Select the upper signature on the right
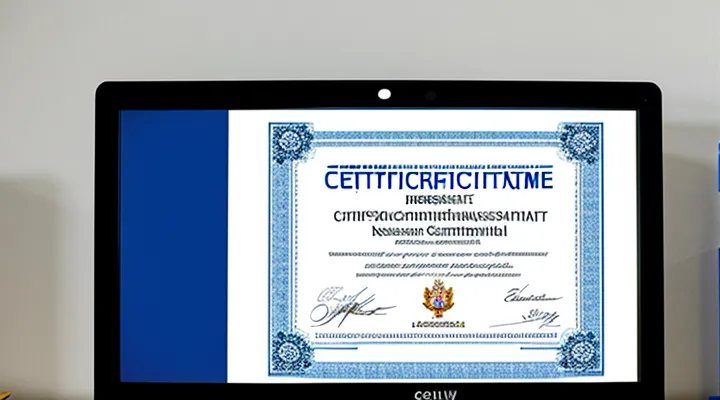The image size is (720, 400). coord(530,293)
